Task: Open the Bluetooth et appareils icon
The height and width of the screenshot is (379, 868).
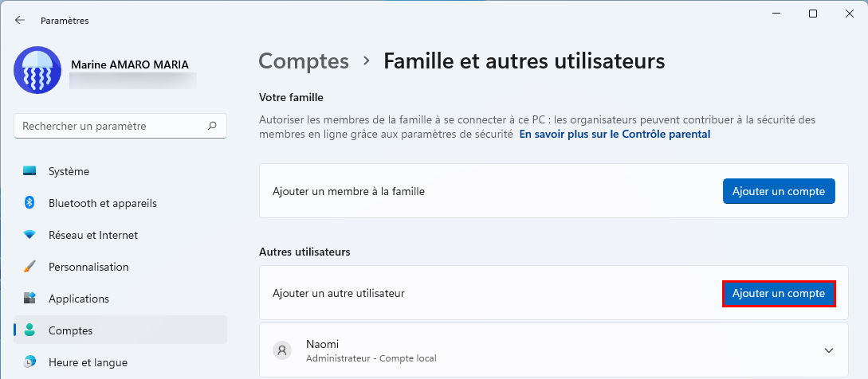Action: (29, 203)
